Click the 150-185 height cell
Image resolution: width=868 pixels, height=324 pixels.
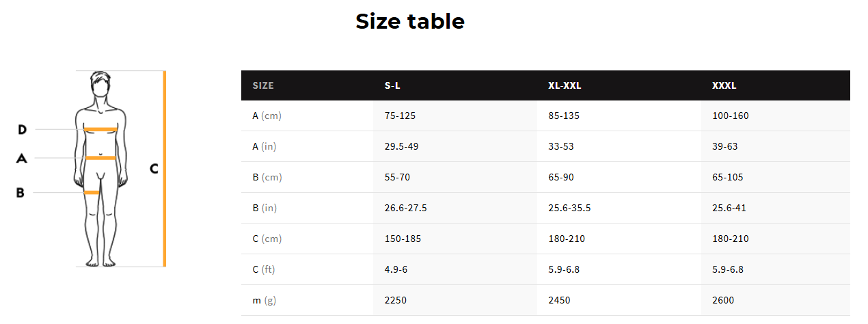point(403,239)
